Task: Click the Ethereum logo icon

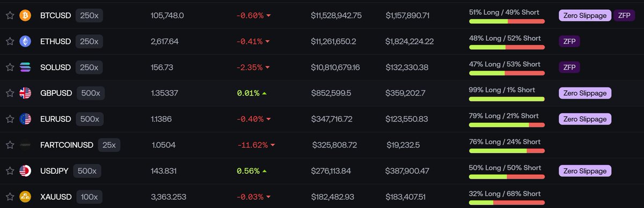Action: click(25, 41)
